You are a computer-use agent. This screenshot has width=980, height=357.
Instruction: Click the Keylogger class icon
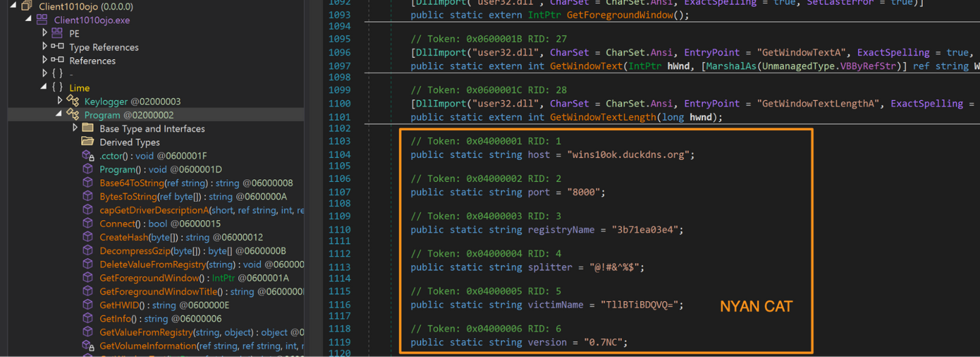[73, 102]
